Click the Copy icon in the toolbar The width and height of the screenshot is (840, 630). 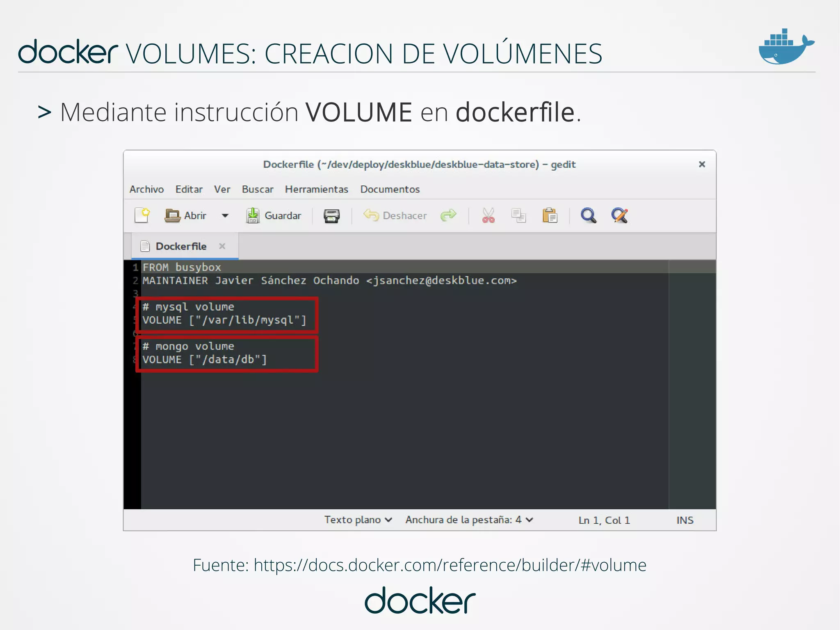click(x=519, y=215)
